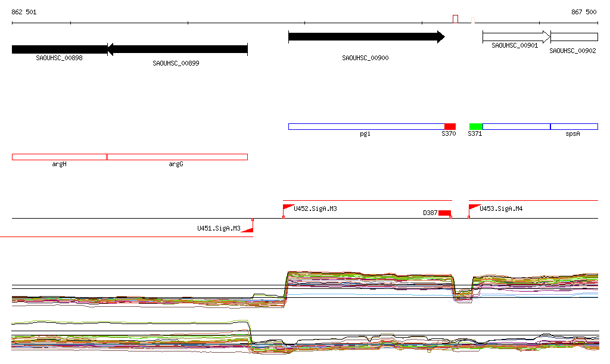This screenshot has height=364, width=610.
Task: Click the red S370 segment block
Action: [450, 126]
